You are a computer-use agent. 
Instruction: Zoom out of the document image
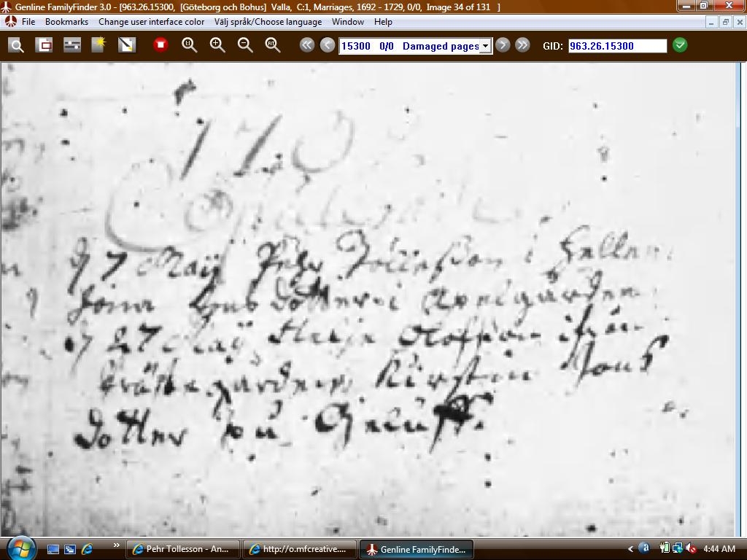point(245,45)
